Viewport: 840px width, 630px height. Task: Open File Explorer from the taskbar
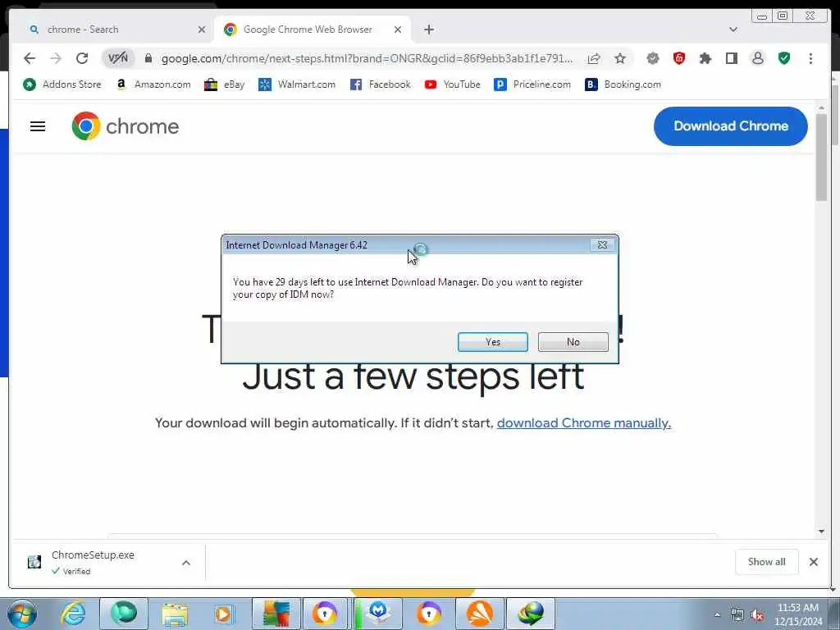(x=175, y=614)
